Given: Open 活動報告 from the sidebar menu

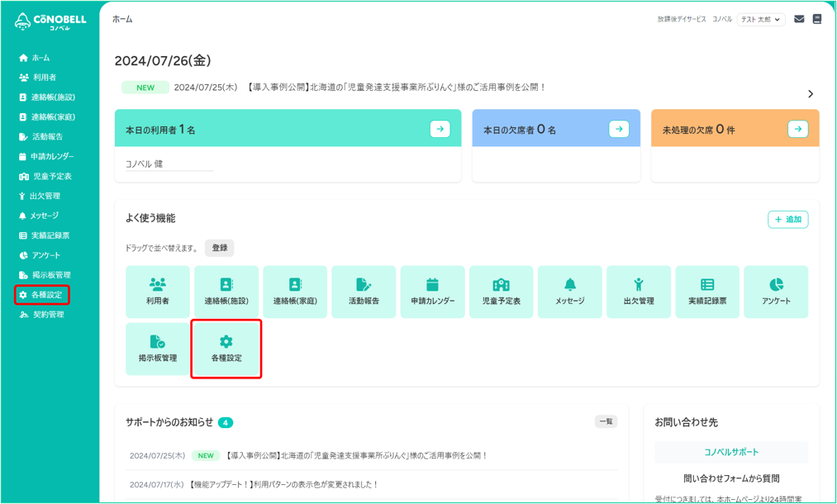Looking at the screenshot, I should (41, 136).
